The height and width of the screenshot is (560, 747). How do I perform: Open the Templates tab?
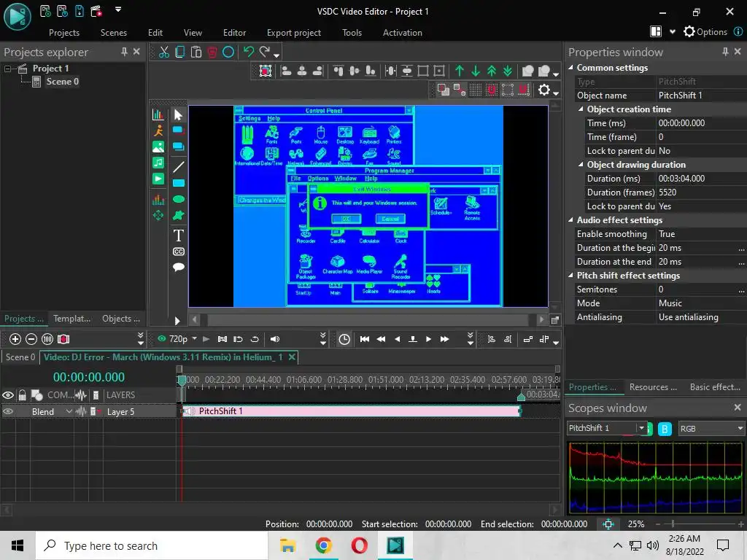pos(71,319)
